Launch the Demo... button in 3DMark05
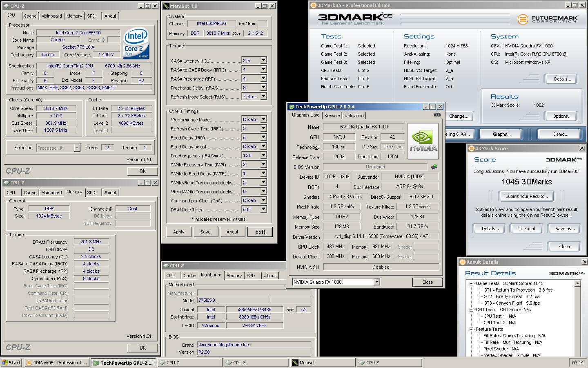 561,134
